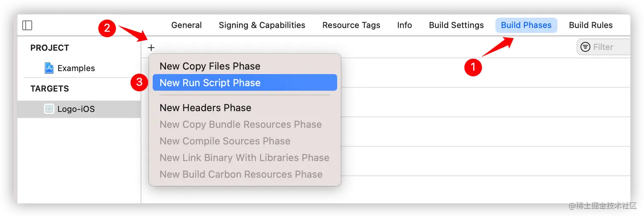644x217 pixels.
Task: Click New Link Binary With Libraries Phase
Action: (x=245, y=158)
